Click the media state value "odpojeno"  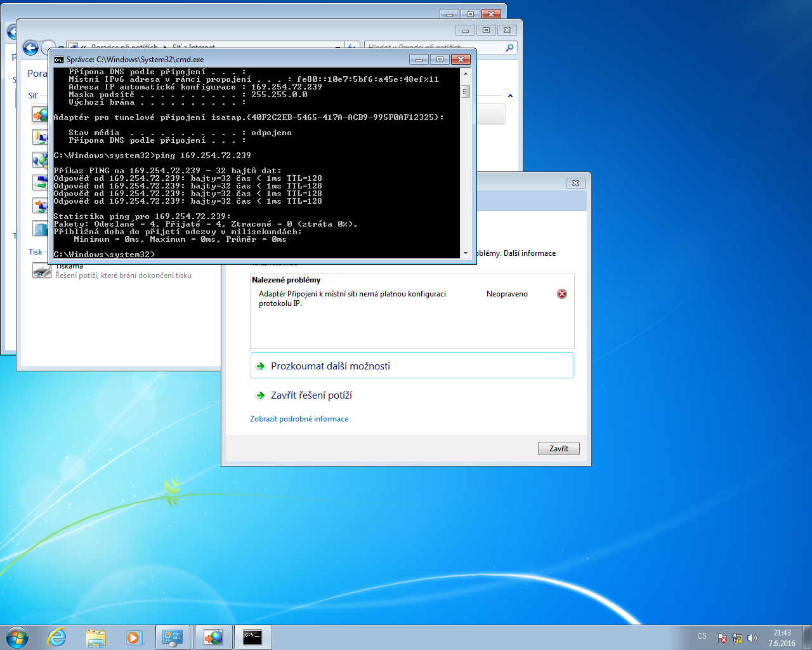click(272, 133)
